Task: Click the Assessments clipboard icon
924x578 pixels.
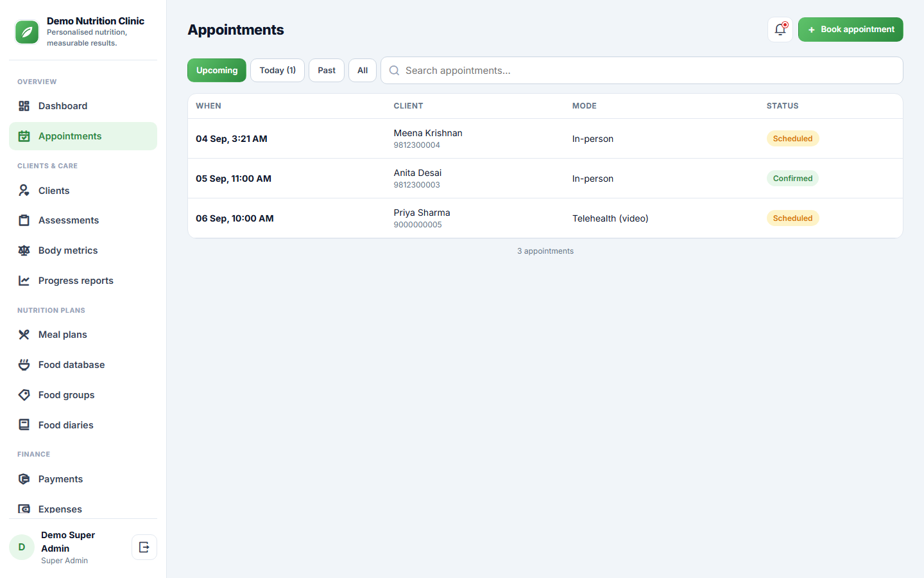Action: click(24, 220)
